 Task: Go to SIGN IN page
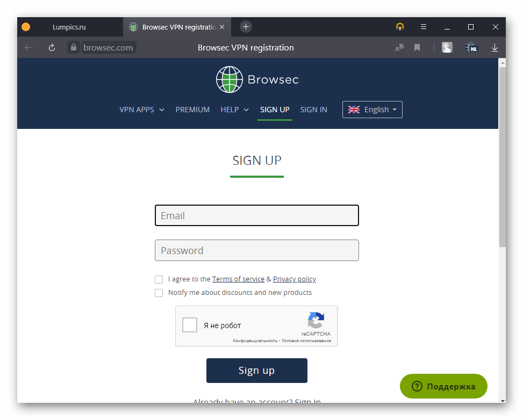[313, 110]
